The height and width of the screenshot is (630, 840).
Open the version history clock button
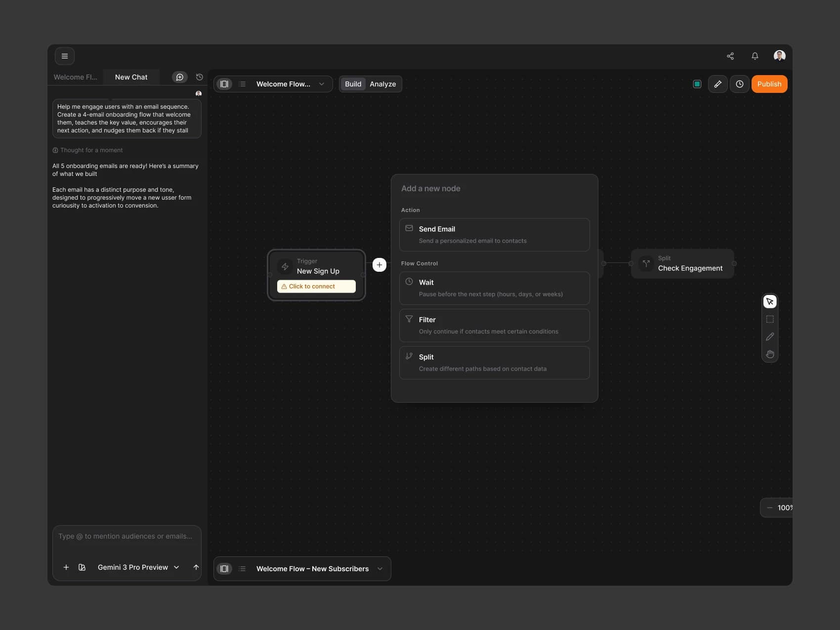740,84
